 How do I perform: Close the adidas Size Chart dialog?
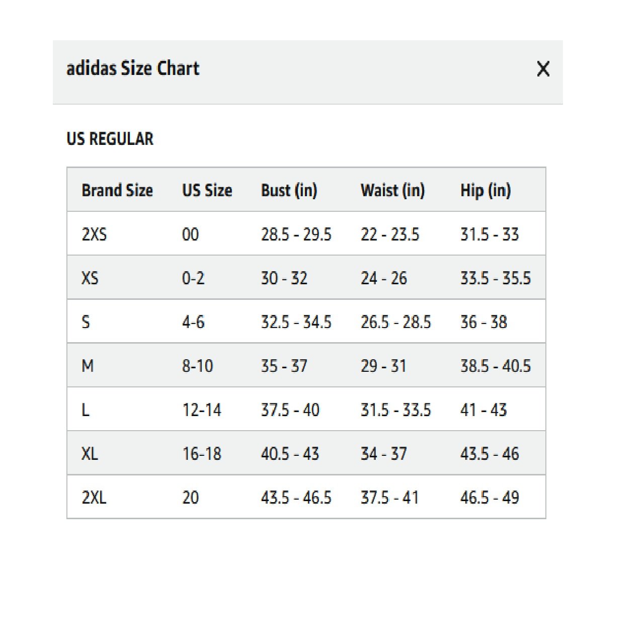pyautogui.click(x=543, y=69)
